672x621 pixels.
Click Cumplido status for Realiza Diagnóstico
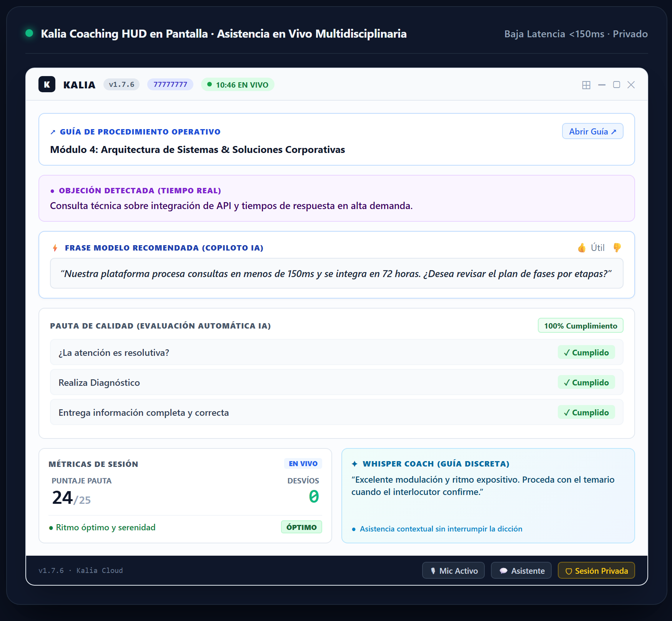coord(586,382)
